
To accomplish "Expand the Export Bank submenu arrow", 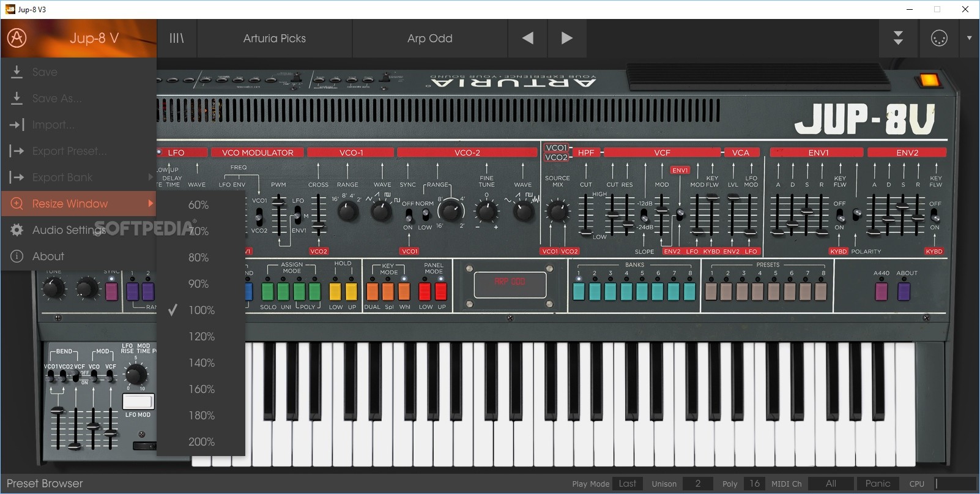I will pos(150,177).
